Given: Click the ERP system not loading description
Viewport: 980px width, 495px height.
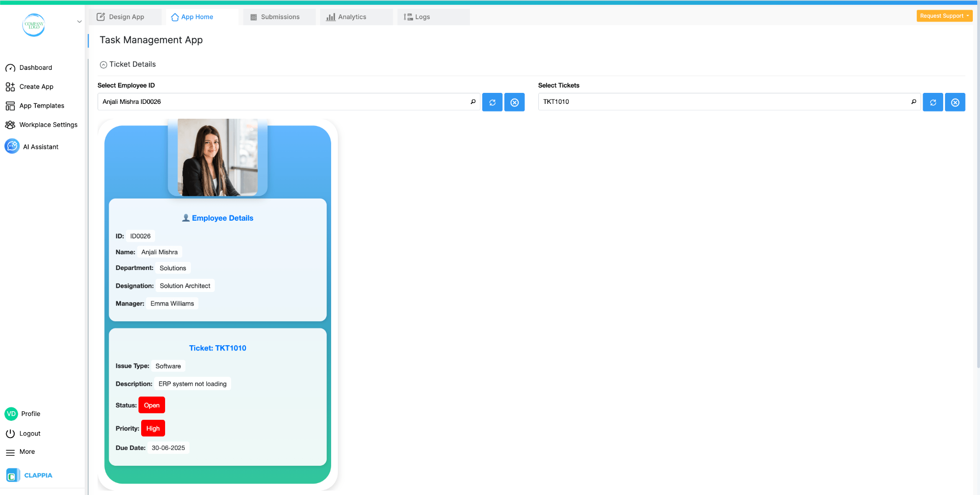Looking at the screenshot, I should pyautogui.click(x=192, y=384).
